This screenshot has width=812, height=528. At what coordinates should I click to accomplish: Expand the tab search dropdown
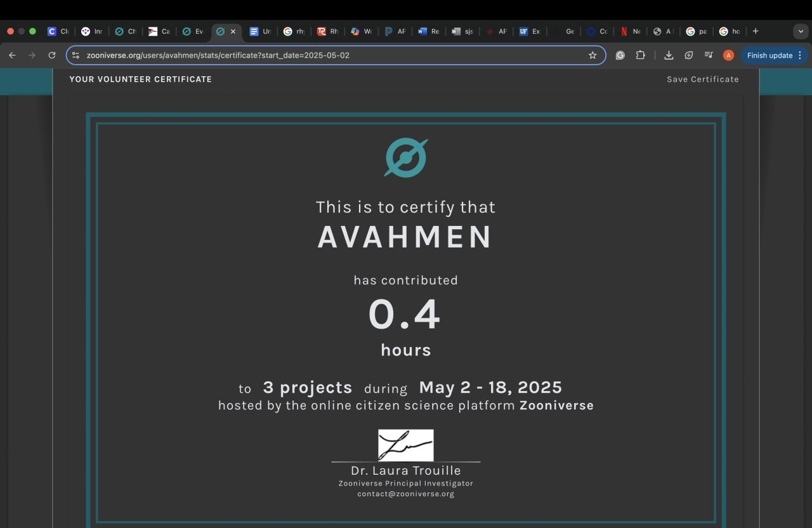tap(800, 31)
